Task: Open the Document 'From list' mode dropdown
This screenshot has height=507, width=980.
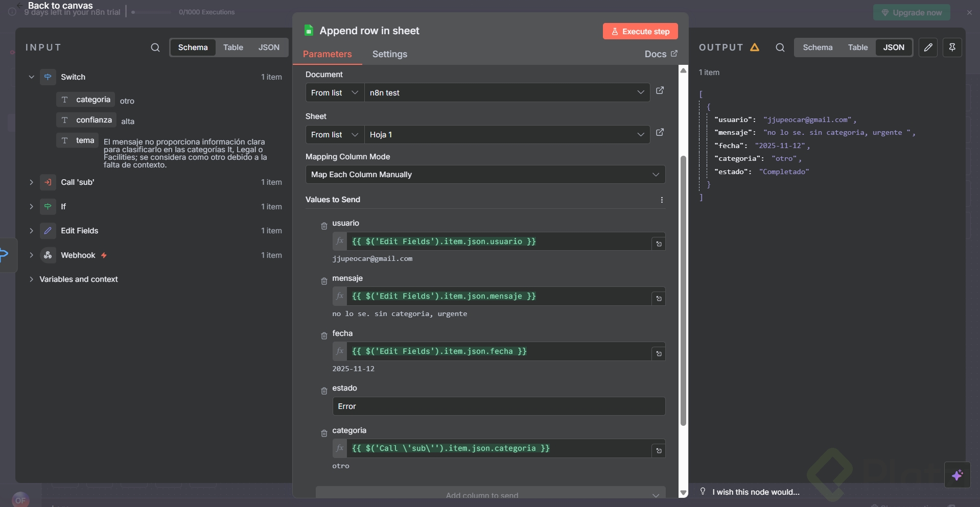Action: pos(335,93)
